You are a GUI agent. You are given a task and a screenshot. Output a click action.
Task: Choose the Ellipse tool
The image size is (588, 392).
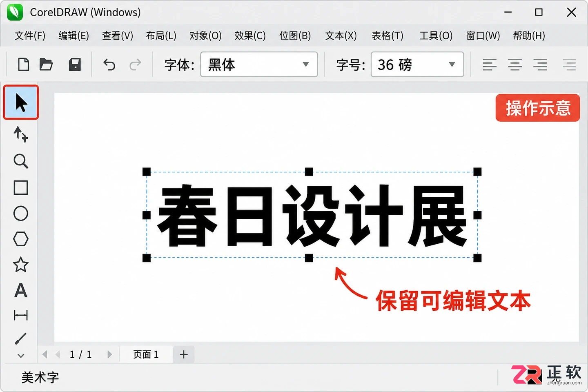[21, 213]
